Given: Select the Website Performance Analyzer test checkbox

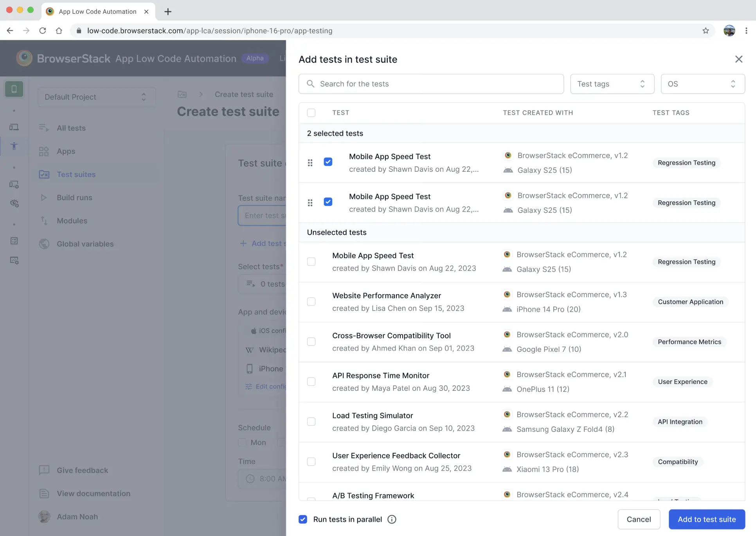Looking at the screenshot, I should click(311, 301).
